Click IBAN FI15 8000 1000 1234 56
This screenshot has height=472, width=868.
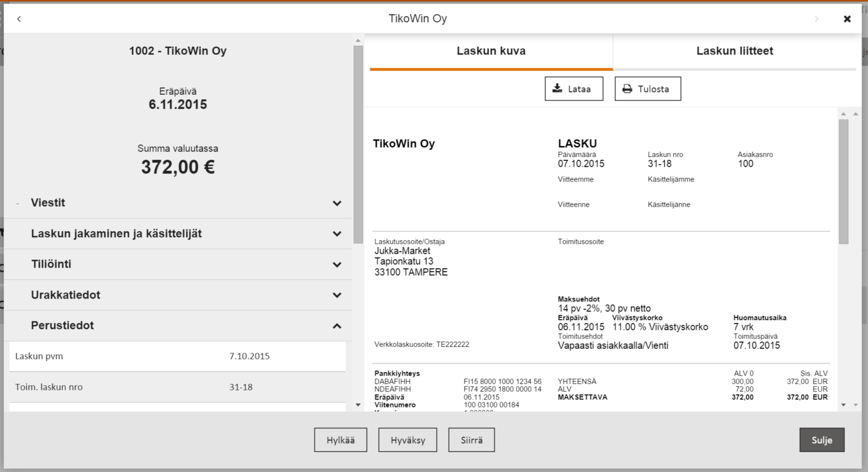(503, 381)
